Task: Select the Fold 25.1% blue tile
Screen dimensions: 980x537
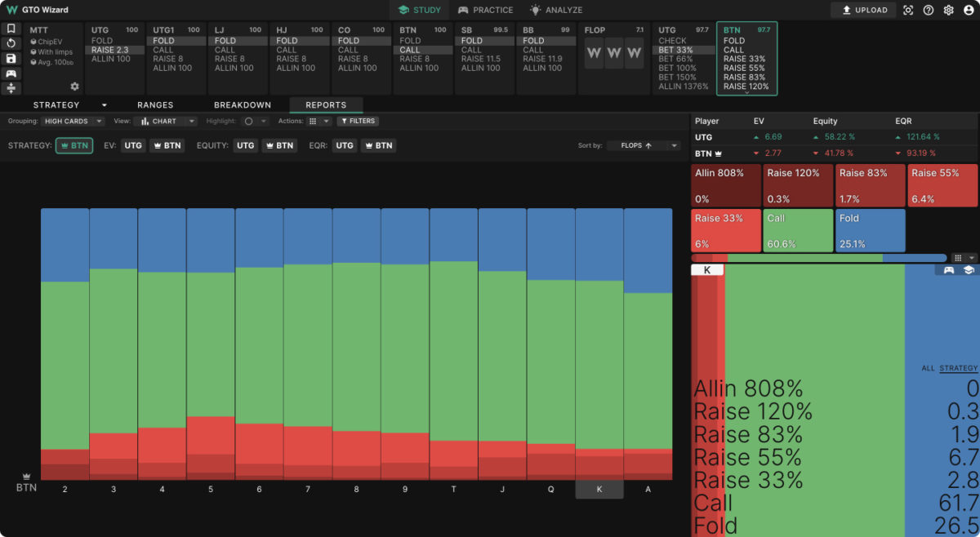Action: (871, 230)
